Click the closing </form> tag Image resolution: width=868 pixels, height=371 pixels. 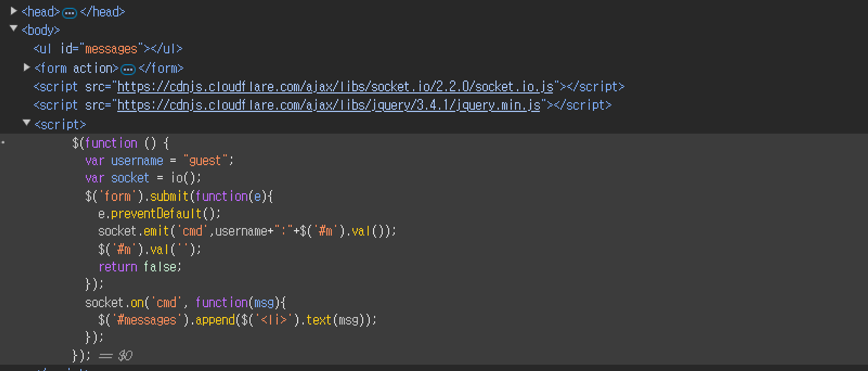pos(161,68)
